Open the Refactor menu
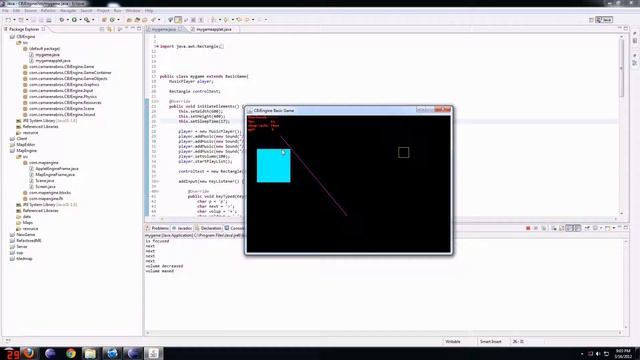Viewport: 640px width, 360px height. (48, 11)
